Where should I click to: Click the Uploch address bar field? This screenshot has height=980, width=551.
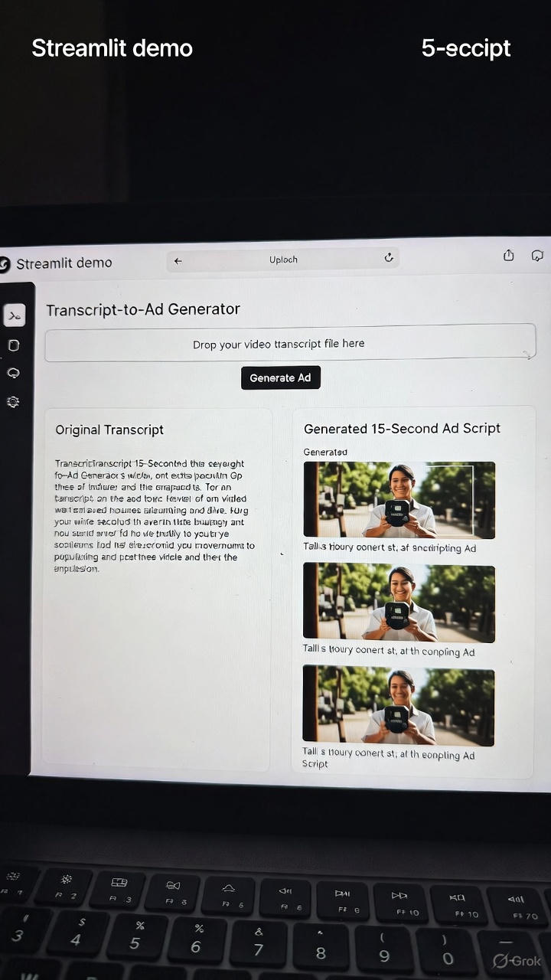[283, 260]
